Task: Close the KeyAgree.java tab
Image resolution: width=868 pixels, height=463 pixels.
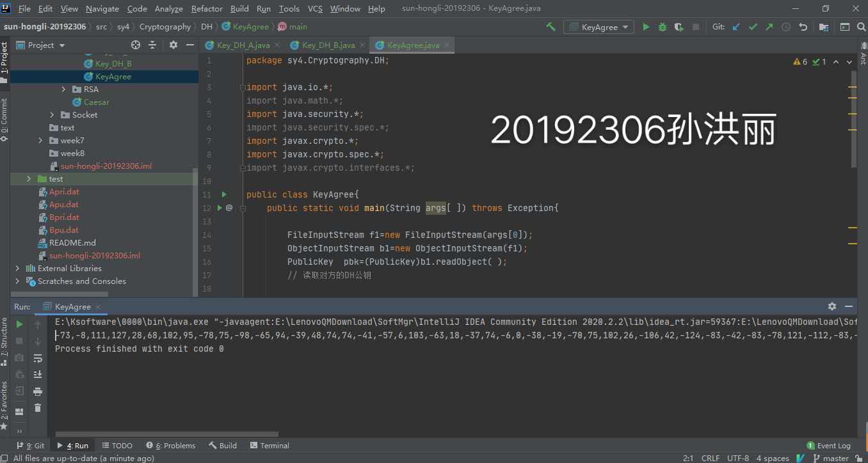Action: pyautogui.click(x=447, y=45)
